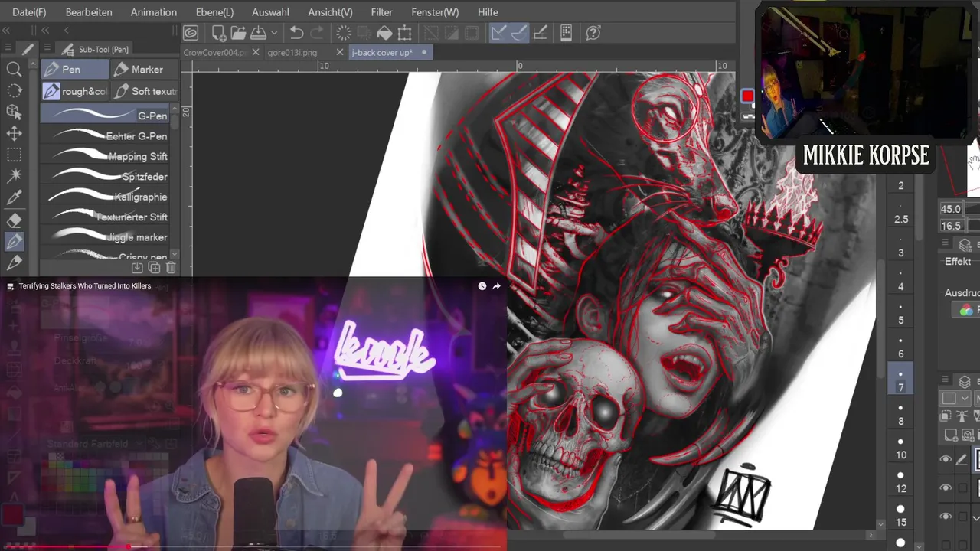This screenshot has height=551, width=980.
Task: Open the Ansicht menu
Action: tap(330, 12)
